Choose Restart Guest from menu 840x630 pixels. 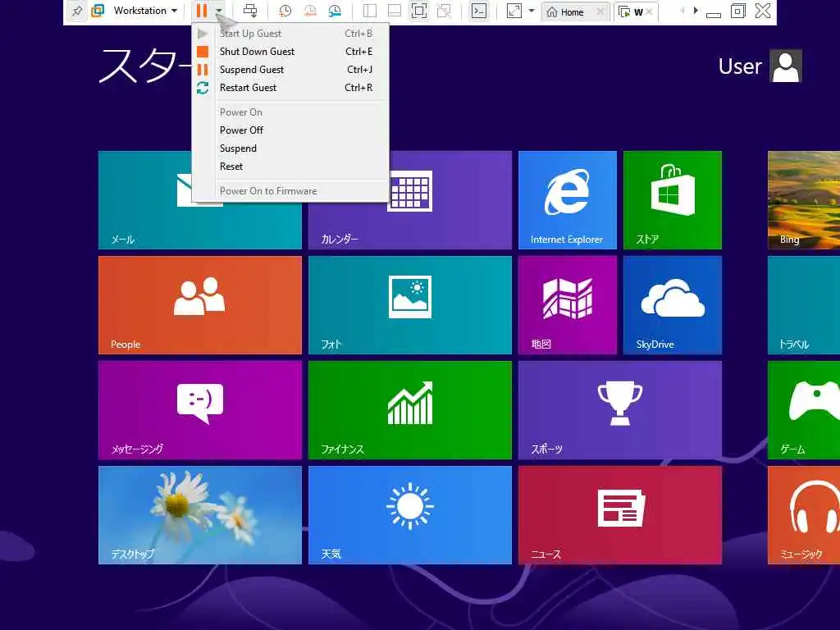click(x=290, y=87)
